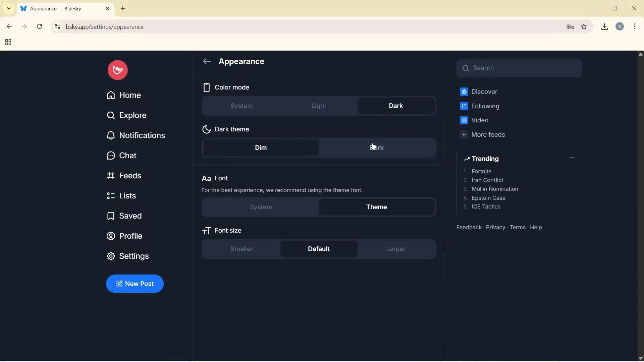Open the browser tab search dropdown
Image resolution: width=644 pixels, height=362 pixels.
click(x=8, y=8)
